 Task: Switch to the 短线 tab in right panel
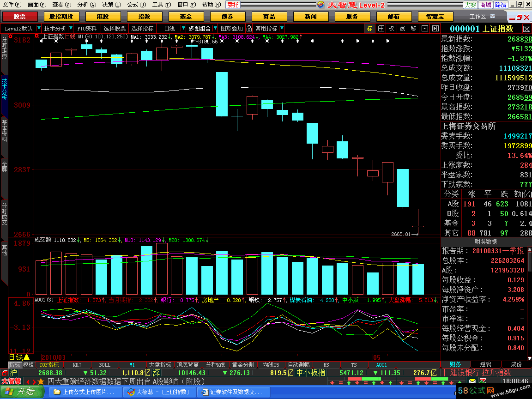[485, 364]
